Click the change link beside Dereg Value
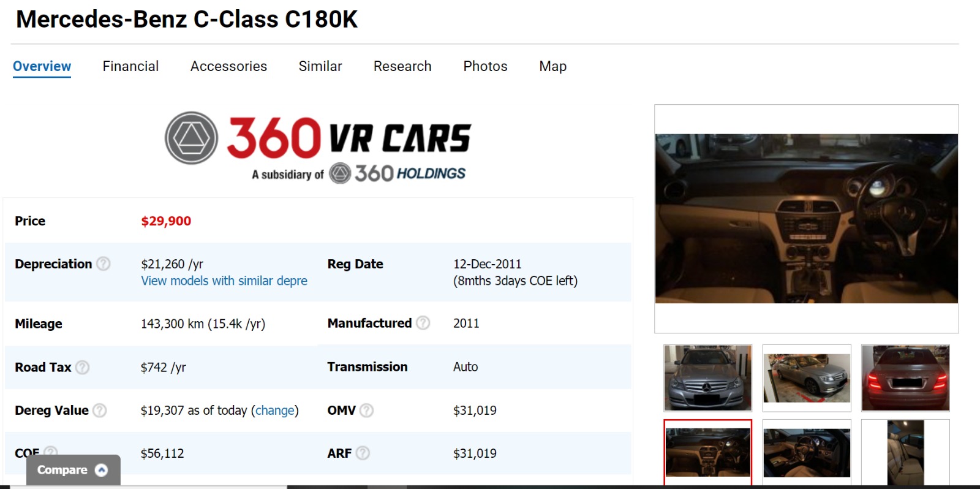The image size is (980, 489). pyautogui.click(x=275, y=411)
